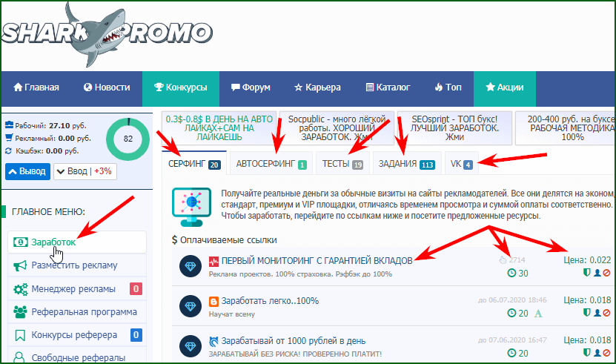Open the SEOsprint ТОП букс banner

(x=454, y=128)
